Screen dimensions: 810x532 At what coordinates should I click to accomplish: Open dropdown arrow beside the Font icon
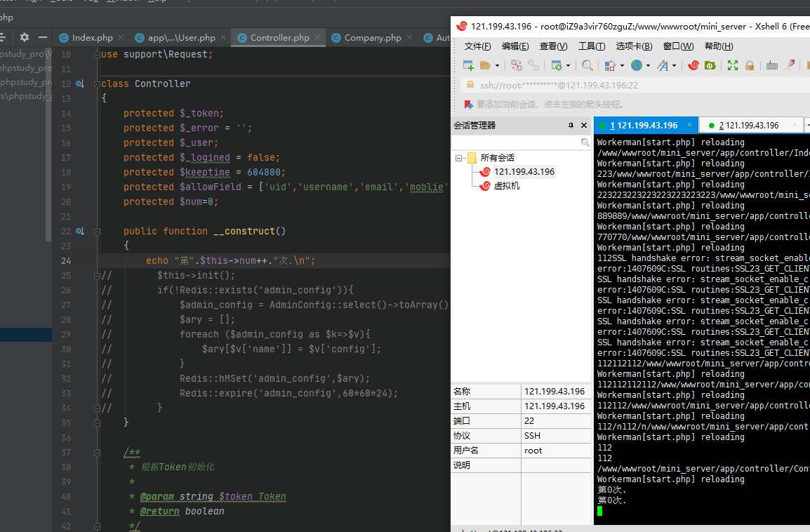pyautogui.click(x=674, y=65)
